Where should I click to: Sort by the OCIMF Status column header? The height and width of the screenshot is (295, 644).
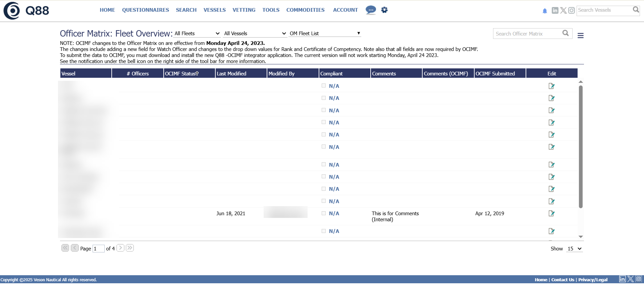181,74
